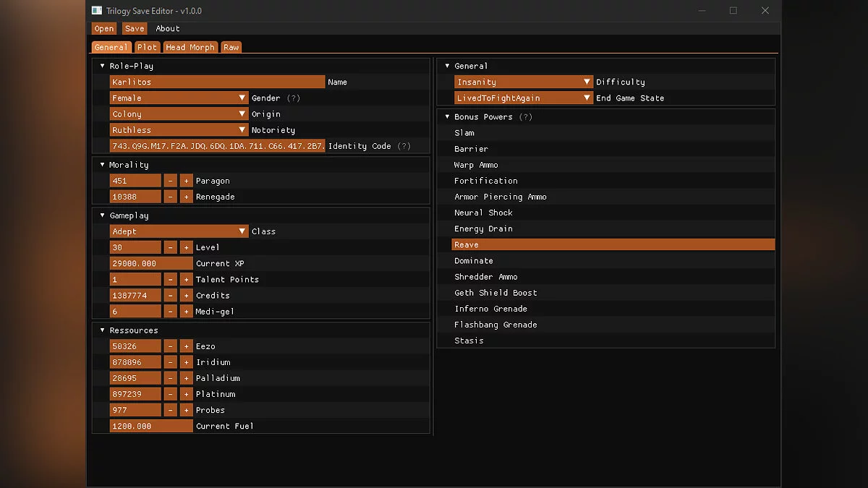868x488 pixels.
Task: Increment Medi-gel using the plus button
Action: tap(186, 312)
